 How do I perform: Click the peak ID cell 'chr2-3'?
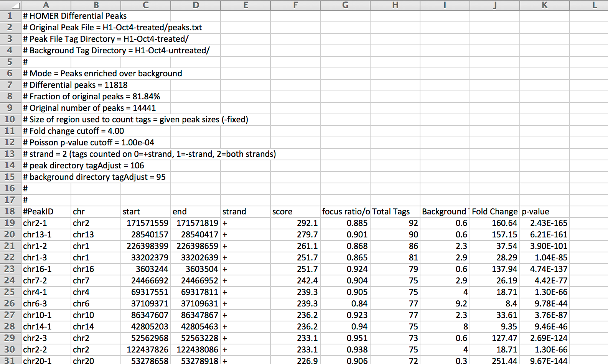click(46, 338)
